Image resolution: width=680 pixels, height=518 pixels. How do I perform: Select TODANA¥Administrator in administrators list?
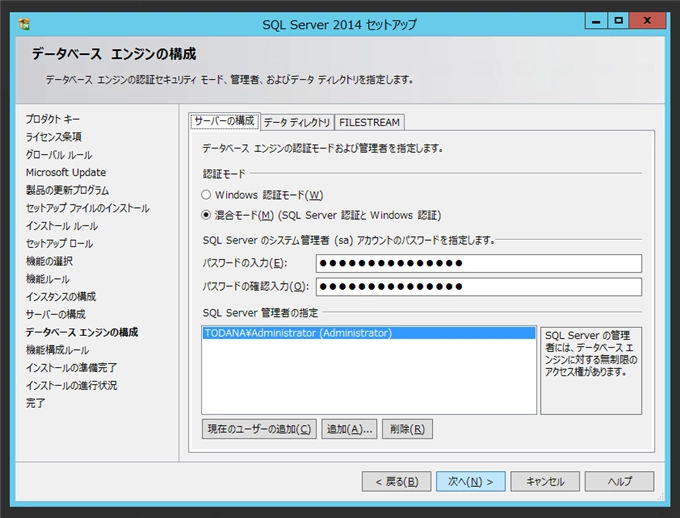point(369,333)
